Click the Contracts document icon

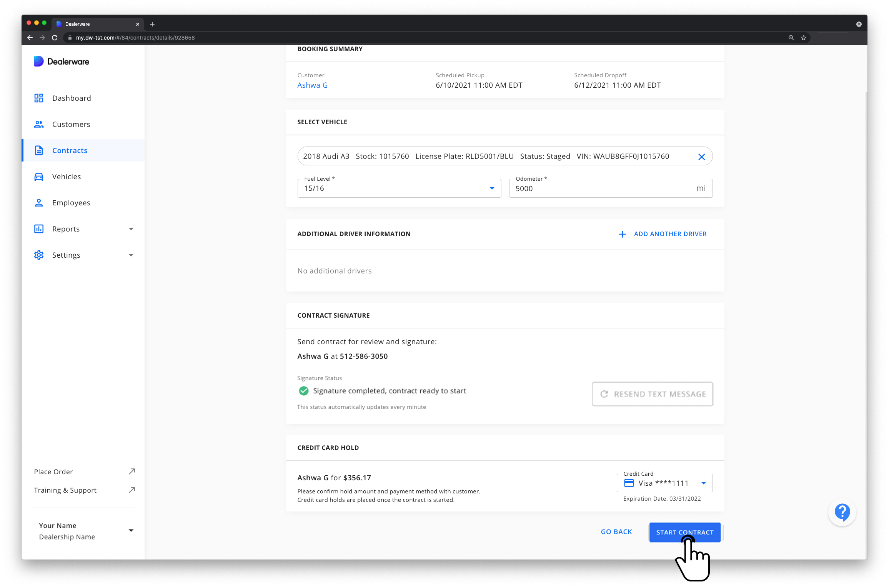pyautogui.click(x=39, y=150)
